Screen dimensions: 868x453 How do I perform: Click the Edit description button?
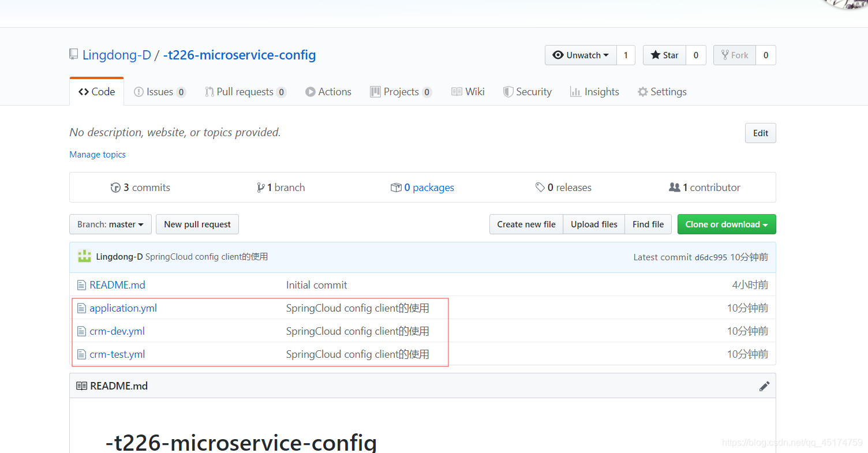pyautogui.click(x=761, y=133)
